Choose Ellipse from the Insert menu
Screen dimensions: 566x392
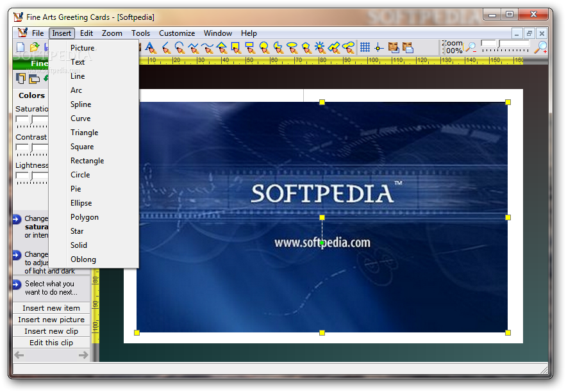click(94, 203)
